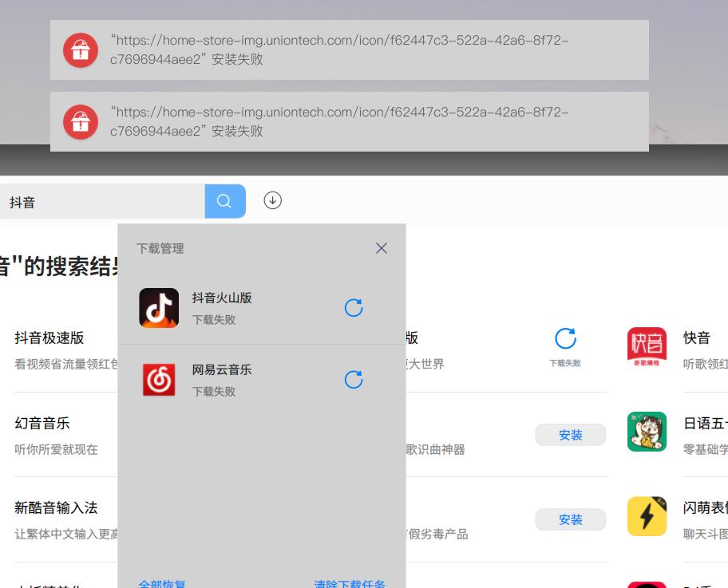Click 全部恢复 link in download manager
728x588 pixels.
161,583
